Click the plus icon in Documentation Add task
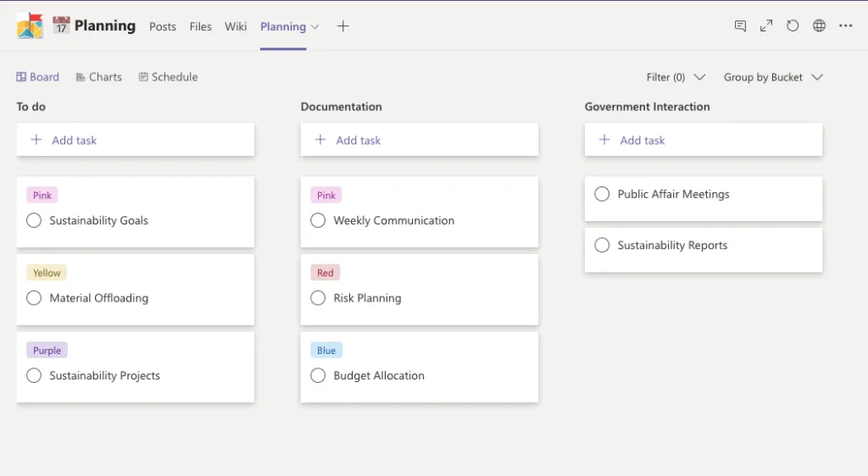 tap(320, 140)
